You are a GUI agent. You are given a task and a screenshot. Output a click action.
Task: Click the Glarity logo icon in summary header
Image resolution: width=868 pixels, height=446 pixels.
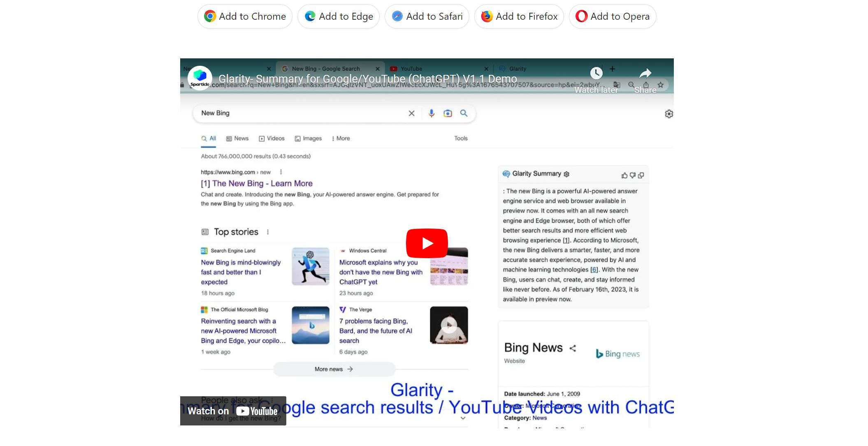point(506,174)
